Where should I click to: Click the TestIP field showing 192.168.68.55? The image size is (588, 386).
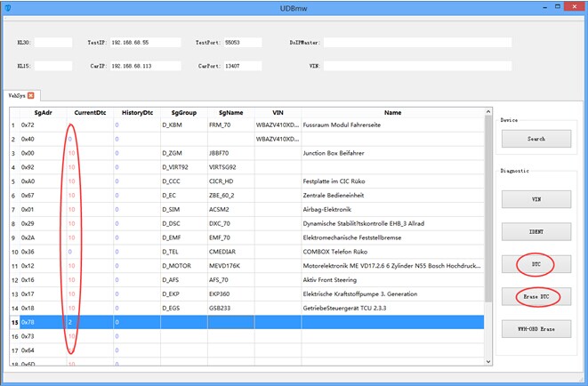pos(145,43)
